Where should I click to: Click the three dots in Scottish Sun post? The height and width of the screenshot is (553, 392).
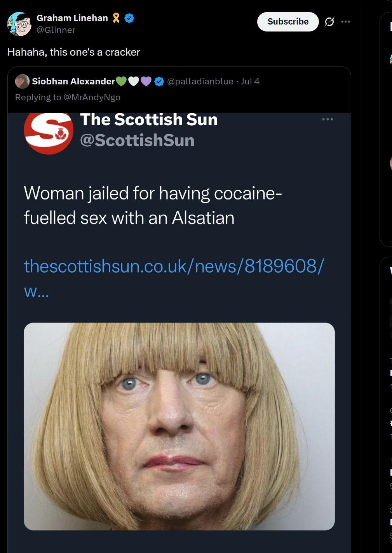point(328,119)
